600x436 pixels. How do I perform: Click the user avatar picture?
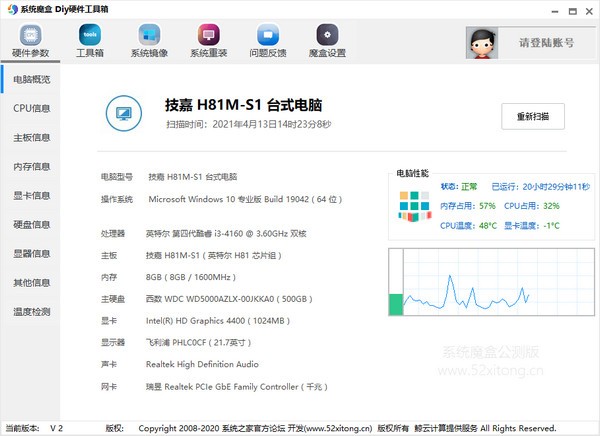[x=482, y=43]
